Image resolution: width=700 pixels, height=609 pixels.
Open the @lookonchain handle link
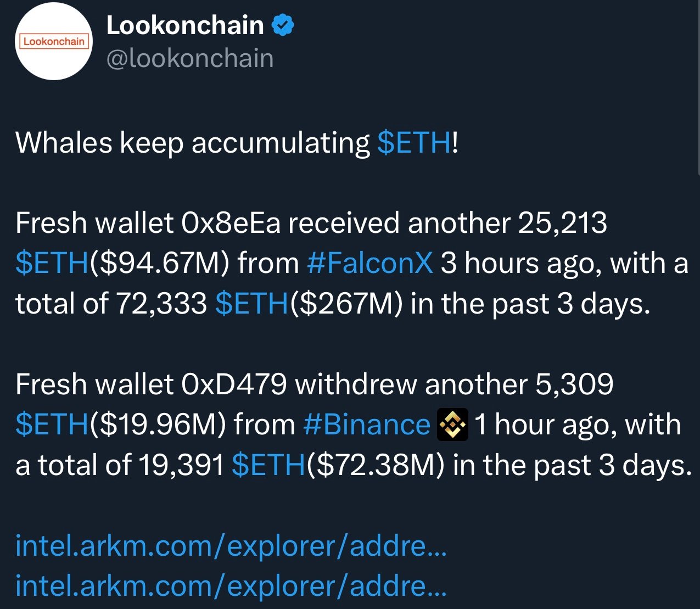click(x=189, y=58)
